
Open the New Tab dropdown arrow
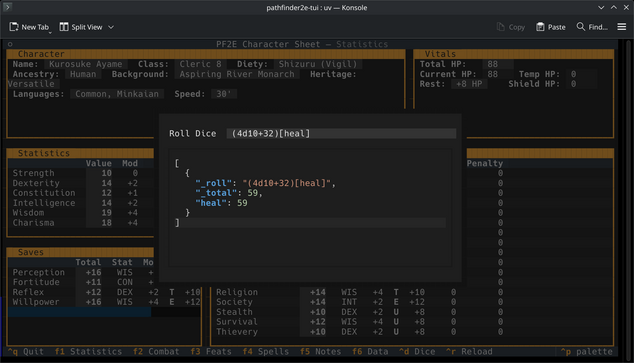[x=50, y=32]
